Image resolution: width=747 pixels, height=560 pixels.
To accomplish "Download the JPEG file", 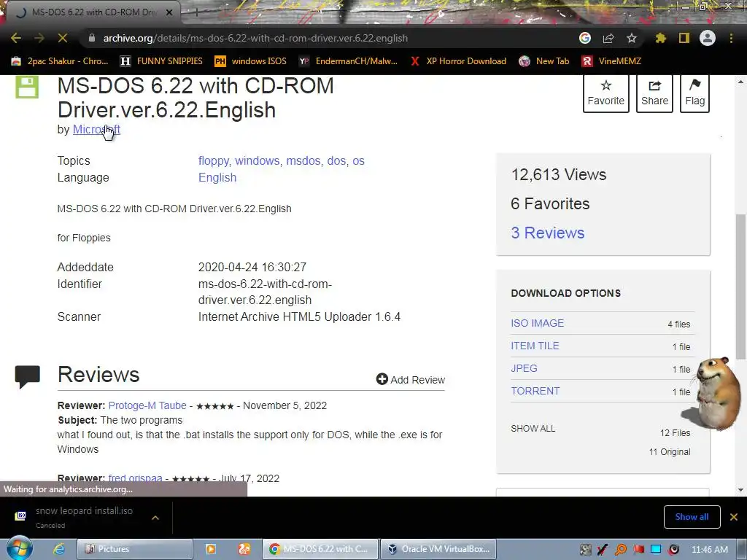I will click(x=524, y=368).
